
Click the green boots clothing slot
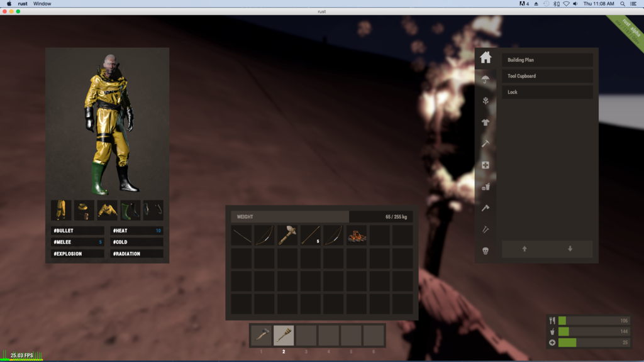point(130,210)
